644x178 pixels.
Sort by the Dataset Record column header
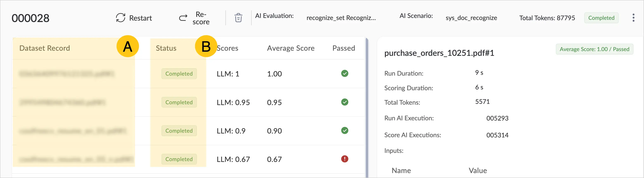point(45,48)
